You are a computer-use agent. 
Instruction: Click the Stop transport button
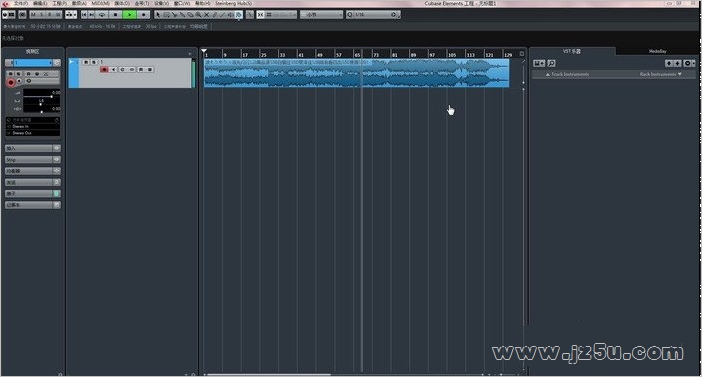[x=116, y=14]
